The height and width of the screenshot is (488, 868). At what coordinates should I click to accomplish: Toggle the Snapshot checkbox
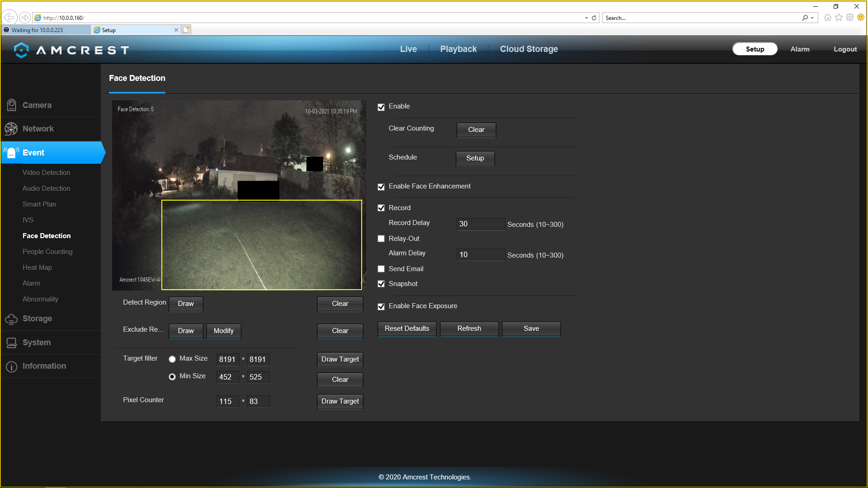click(381, 284)
